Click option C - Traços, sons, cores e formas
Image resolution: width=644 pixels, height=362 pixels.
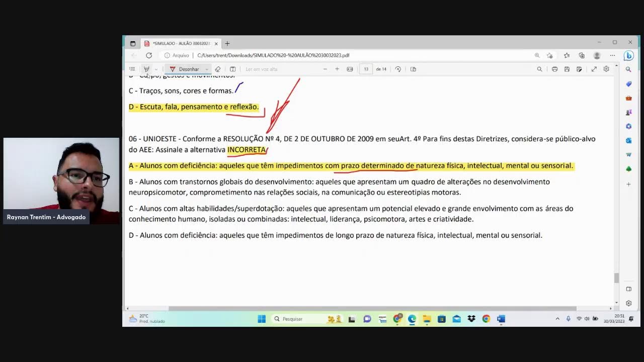181,90
